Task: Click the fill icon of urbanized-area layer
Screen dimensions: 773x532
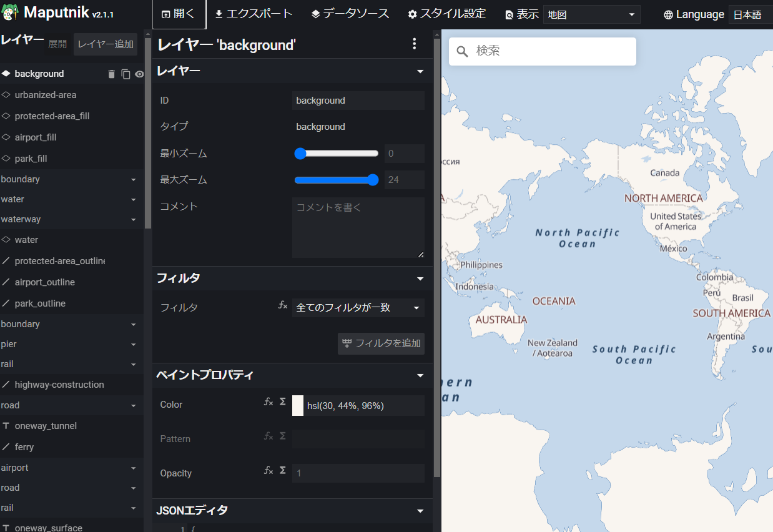Action: [6, 95]
